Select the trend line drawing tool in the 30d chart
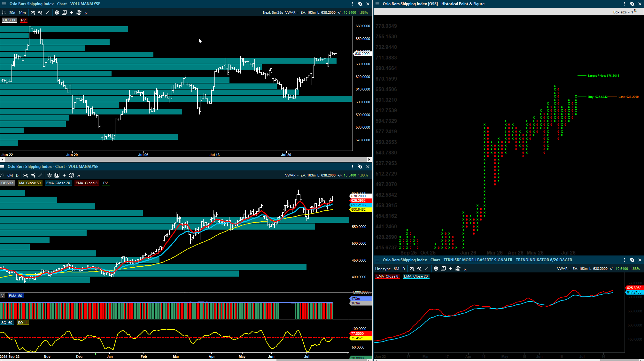 tap(48, 12)
